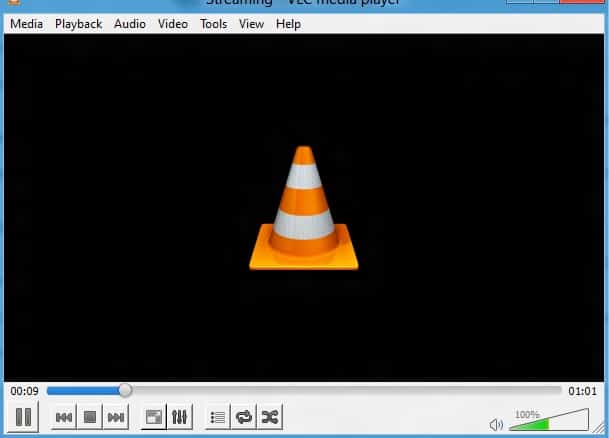Expand the Tools menu
The height and width of the screenshot is (438, 609).
pos(213,24)
